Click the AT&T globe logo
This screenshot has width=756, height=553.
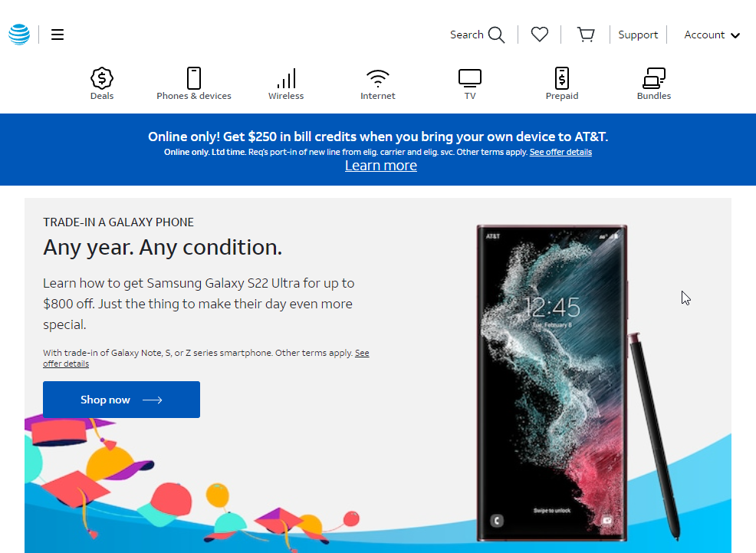click(19, 35)
